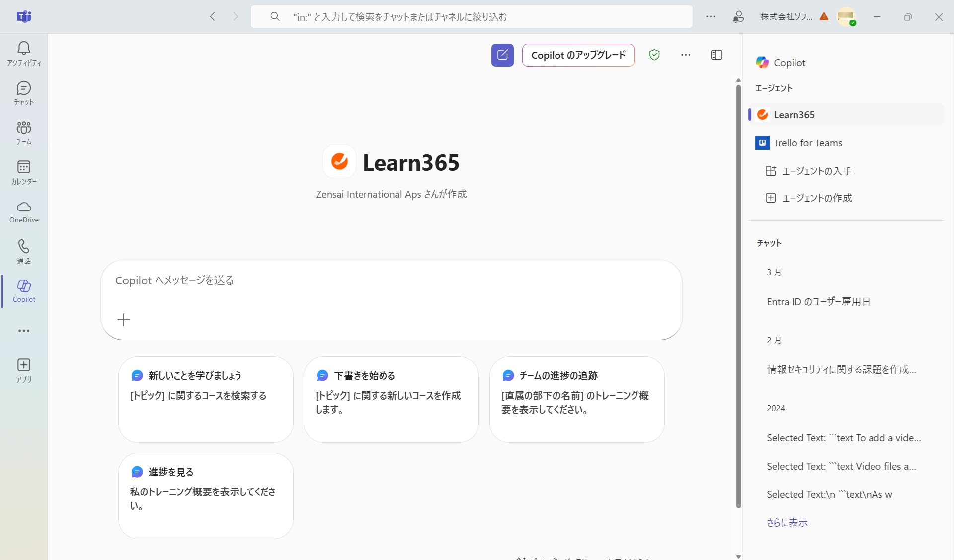This screenshot has height=560, width=954.
Task: Open the settings and more menu in the title bar
Action: pos(710,16)
